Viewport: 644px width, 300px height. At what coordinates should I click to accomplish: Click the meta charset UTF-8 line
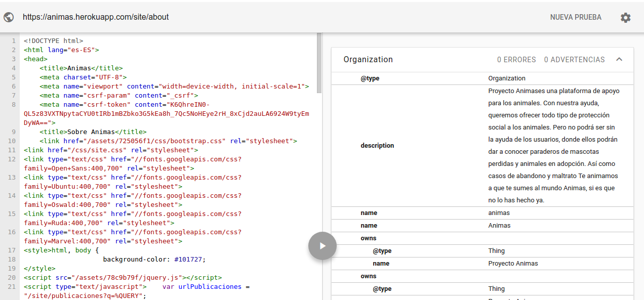[x=83, y=77]
